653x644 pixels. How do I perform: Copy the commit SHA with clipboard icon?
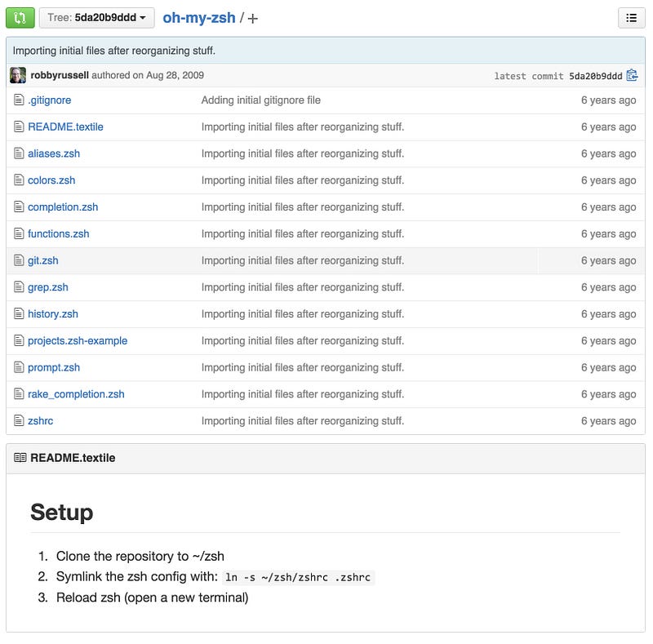pyautogui.click(x=632, y=75)
